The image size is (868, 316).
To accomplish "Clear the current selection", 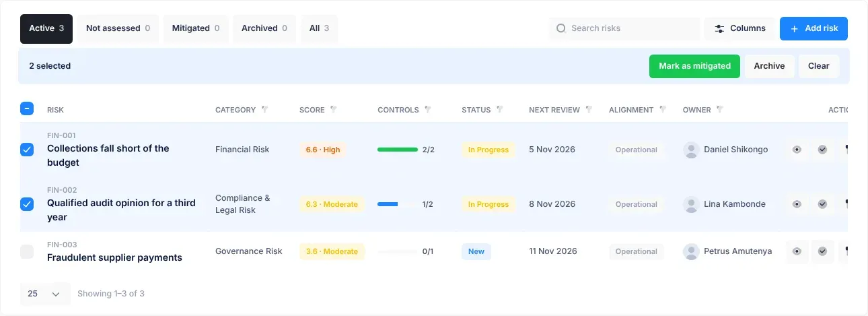I will 819,66.
